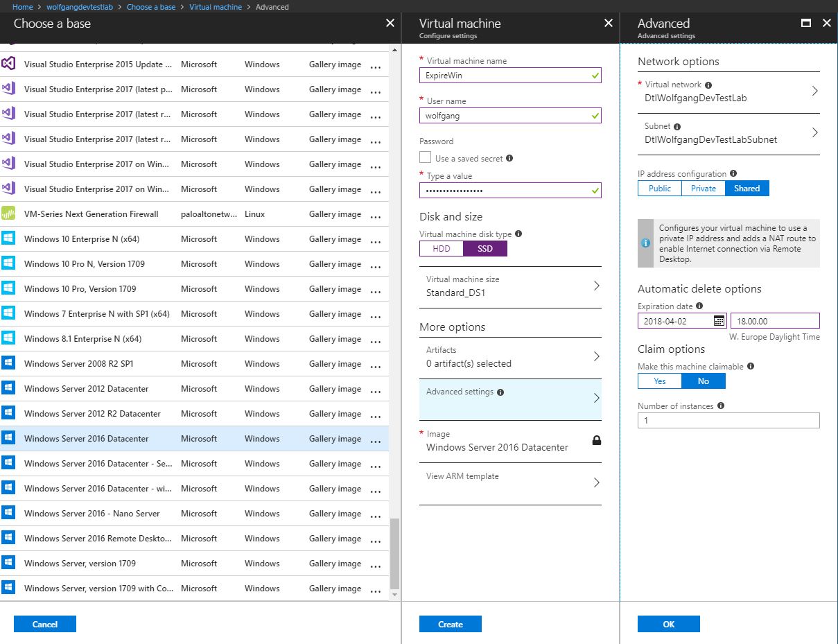Viewport: 838px width, 644px height.
Task: Open ellipsis menu for Windows Server 2012 Datacenter
Action: point(376,392)
